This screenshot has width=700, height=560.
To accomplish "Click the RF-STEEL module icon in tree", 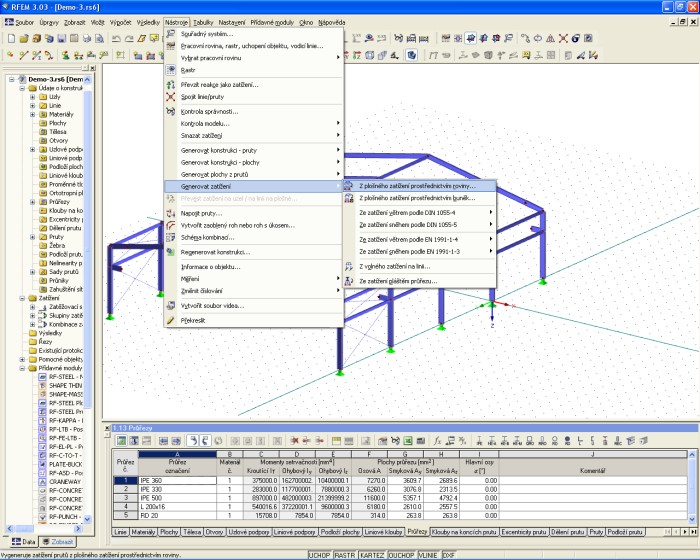I will pos(42,376).
